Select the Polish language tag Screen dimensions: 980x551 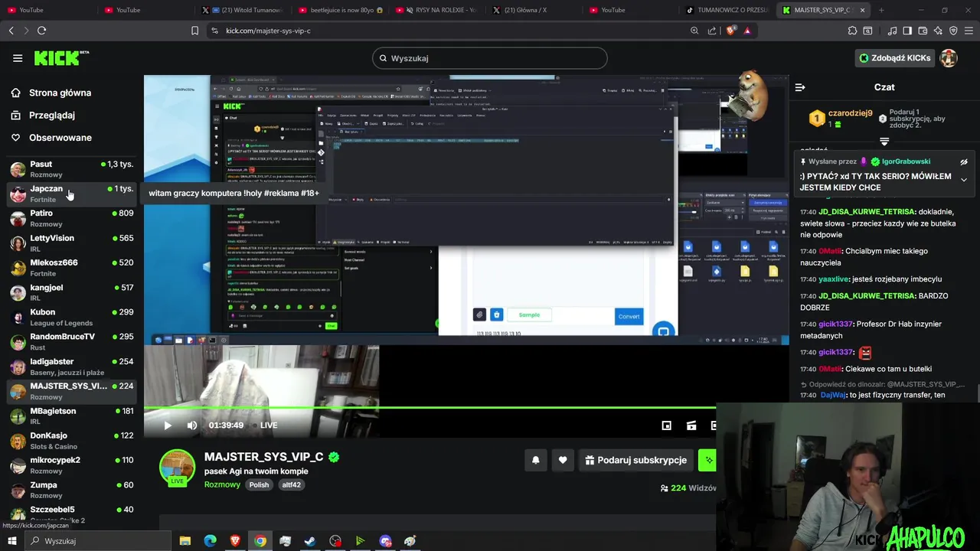259,484
